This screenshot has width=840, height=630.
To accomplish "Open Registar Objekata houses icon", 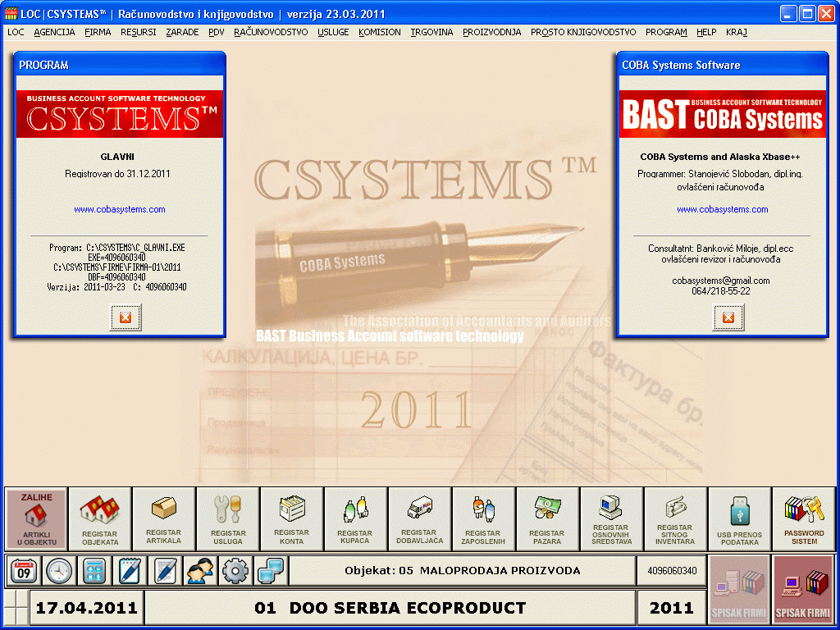I will (x=99, y=518).
